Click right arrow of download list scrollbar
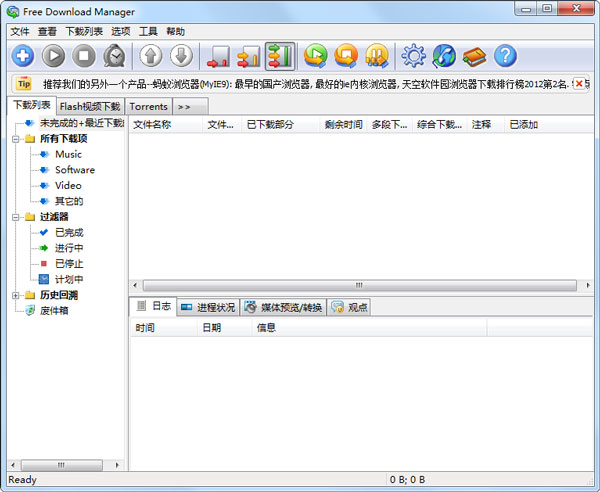The image size is (600, 492). [588, 285]
